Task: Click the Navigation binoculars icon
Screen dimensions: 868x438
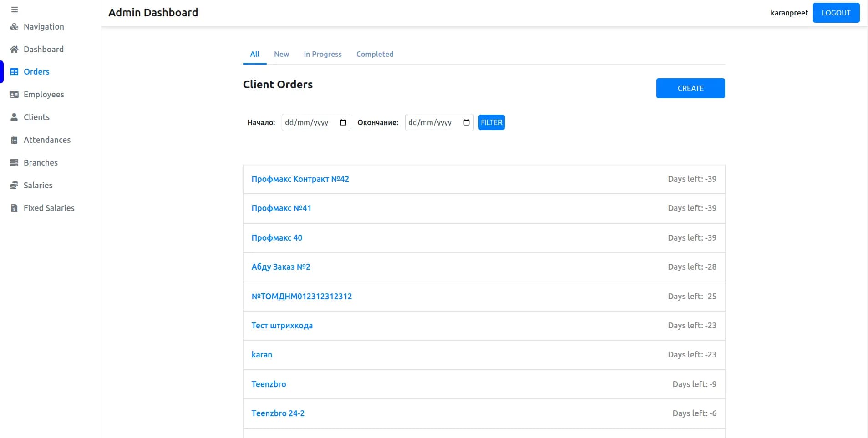Action: [x=14, y=27]
